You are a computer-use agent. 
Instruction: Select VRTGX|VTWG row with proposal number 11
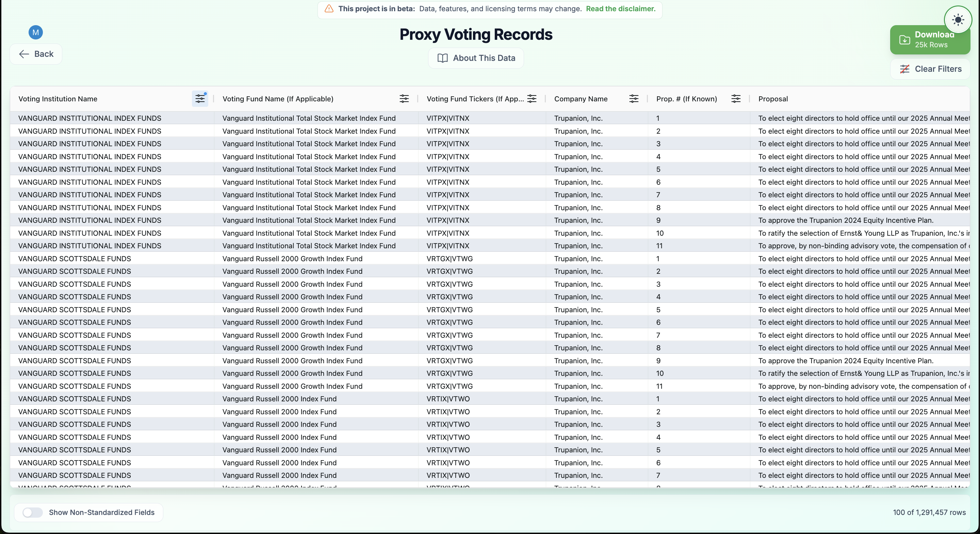[x=490, y=386]
